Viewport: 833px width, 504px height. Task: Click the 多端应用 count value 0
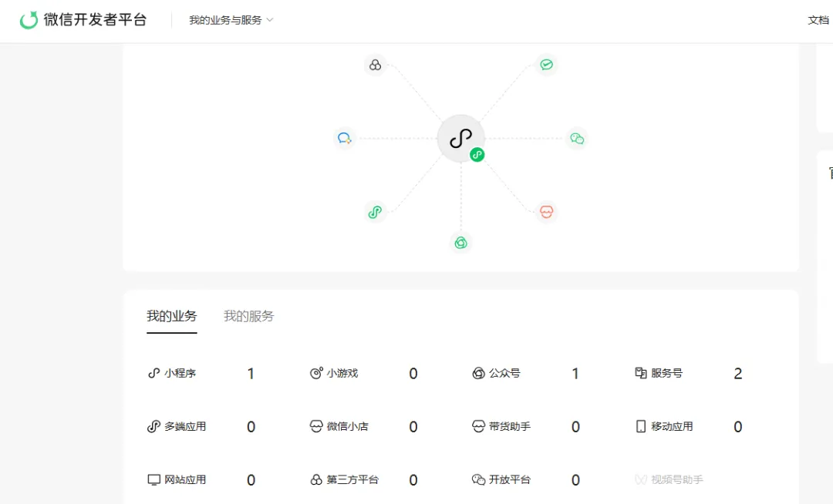pos(251,426)
